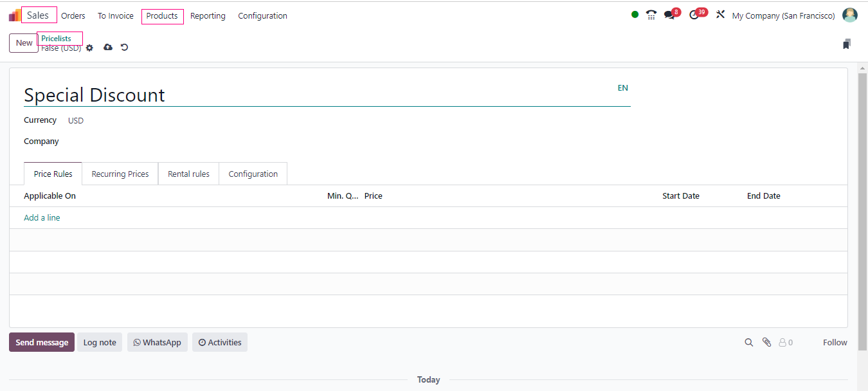Open the Reporting menu
Image resolution: width=868 pixels, height=391 pixels.
tap(208, 16)
